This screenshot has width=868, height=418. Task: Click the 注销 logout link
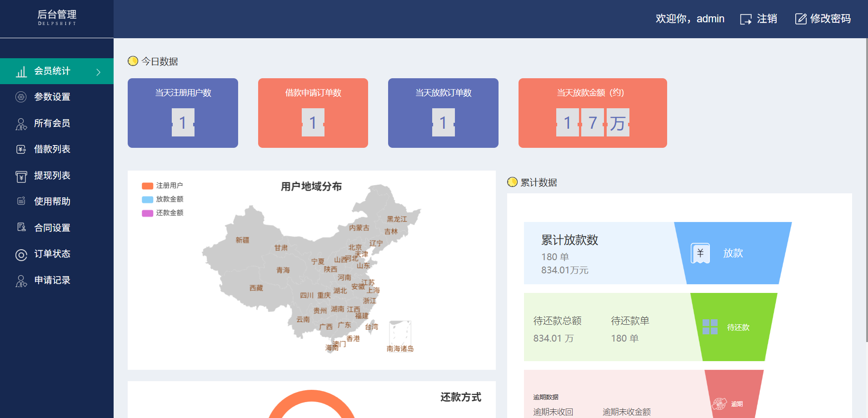pos(767,19)
